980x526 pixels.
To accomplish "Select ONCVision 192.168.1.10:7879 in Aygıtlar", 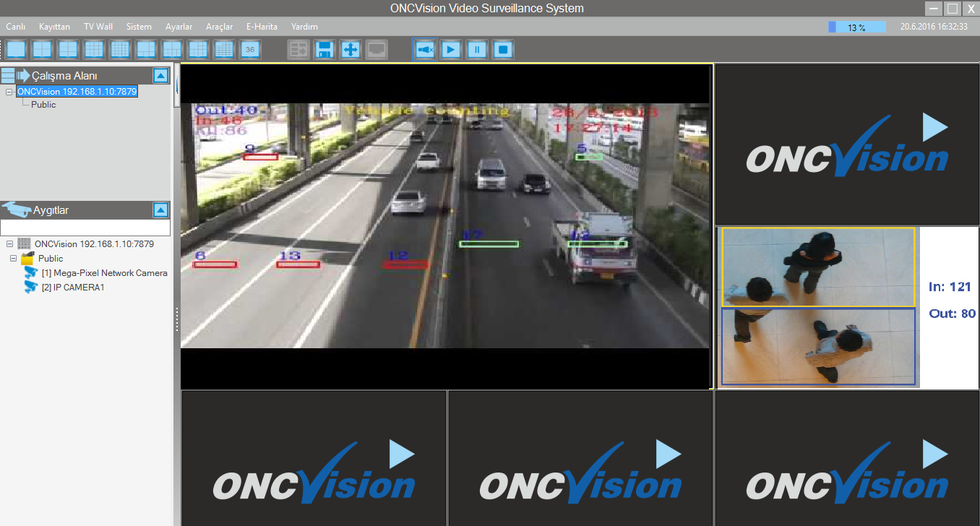I will 94,244.
